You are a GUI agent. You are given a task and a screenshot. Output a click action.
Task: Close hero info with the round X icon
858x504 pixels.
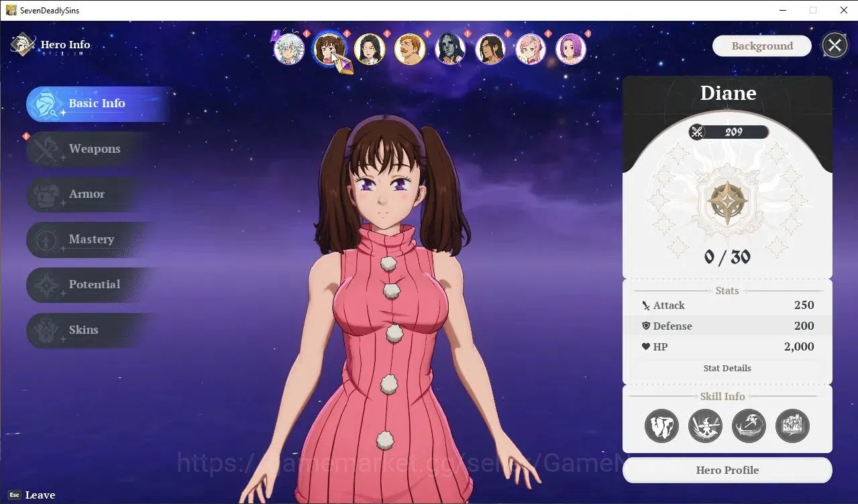point(835,46)
